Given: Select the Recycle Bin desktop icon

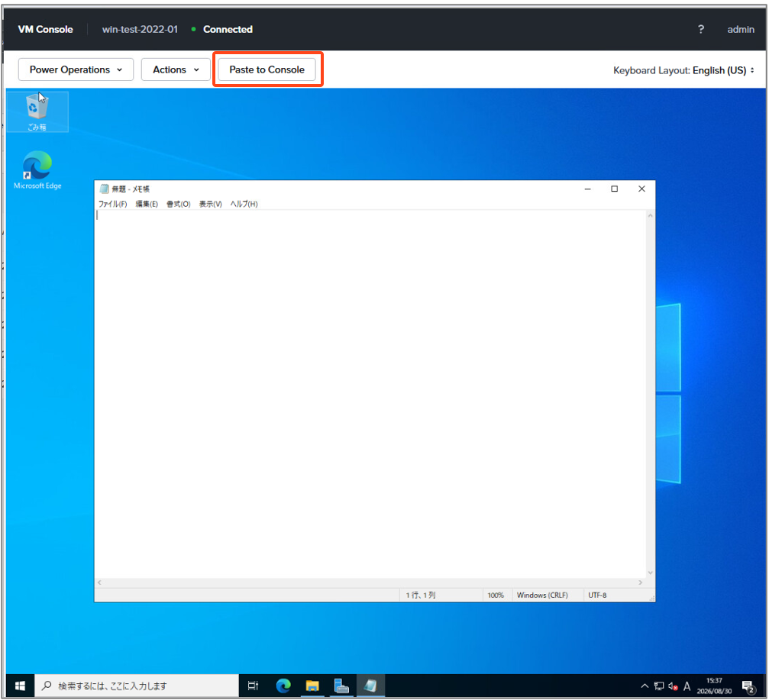Looking at the screenshot, I should pos(37,111).
